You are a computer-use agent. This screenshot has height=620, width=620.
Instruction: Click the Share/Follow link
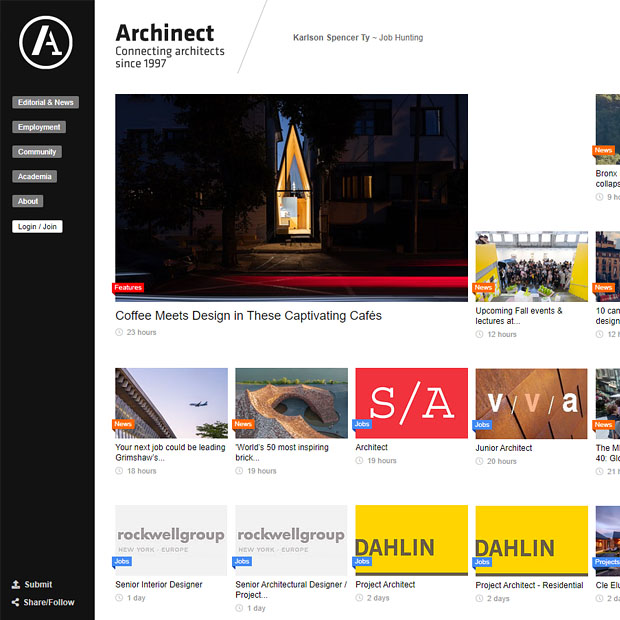click(49, 602)
